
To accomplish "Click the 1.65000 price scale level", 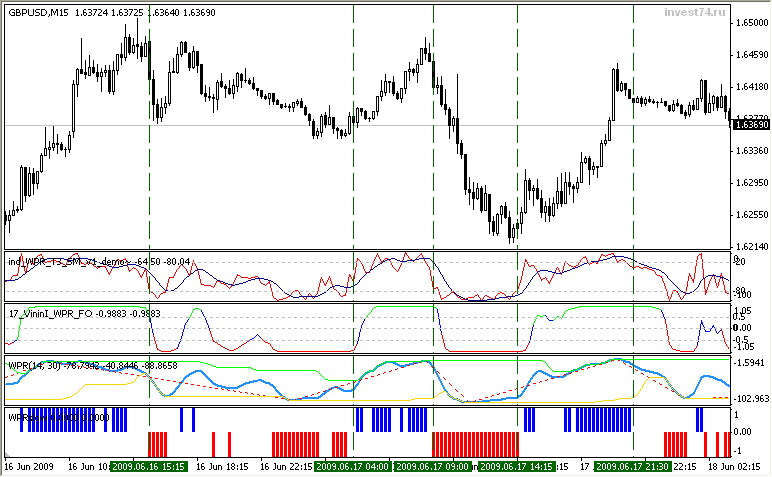I will 750,23.
